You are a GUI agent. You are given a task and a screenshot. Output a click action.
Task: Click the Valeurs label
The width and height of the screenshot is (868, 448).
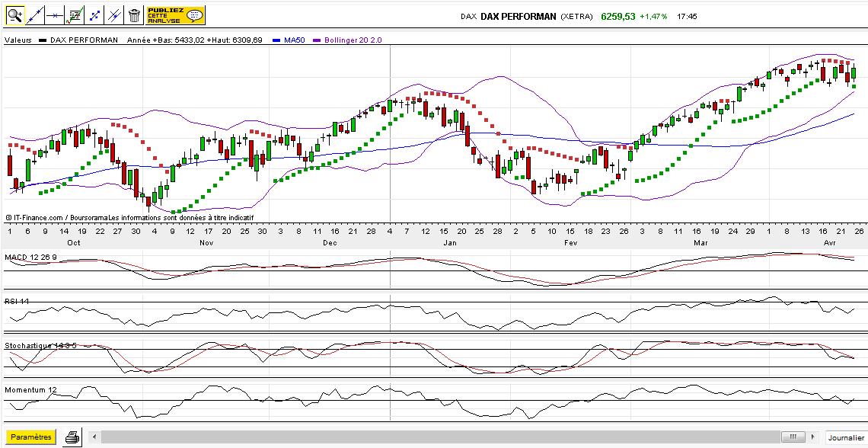point(18,40)
